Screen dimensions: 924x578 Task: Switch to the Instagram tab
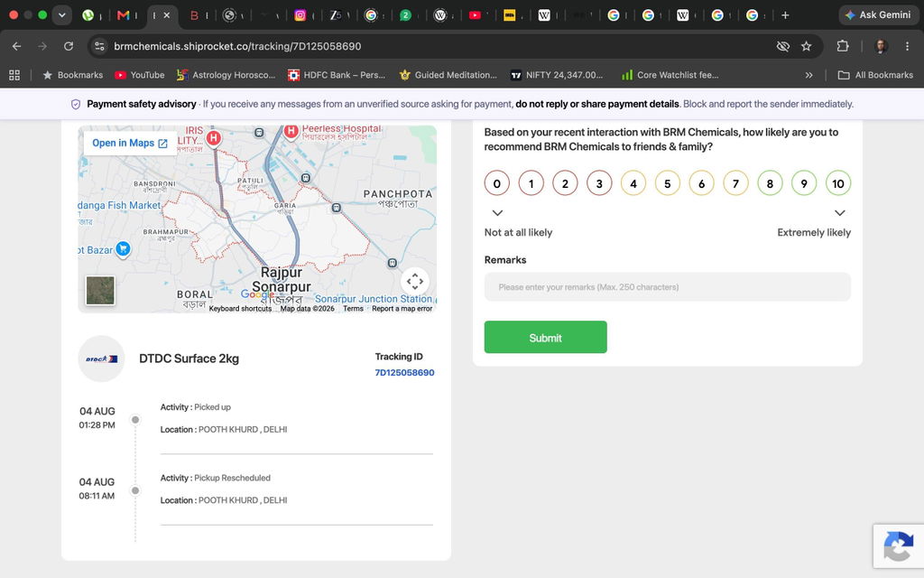coord(300,15)
